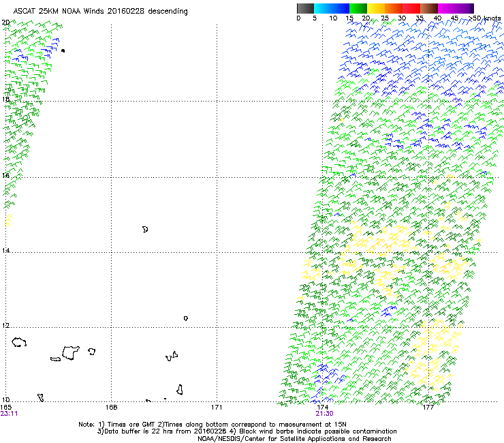Viewport: 504px width, 443px height.
Task: Click the '25' label under the color bar
Action: (x=385, y=18)
